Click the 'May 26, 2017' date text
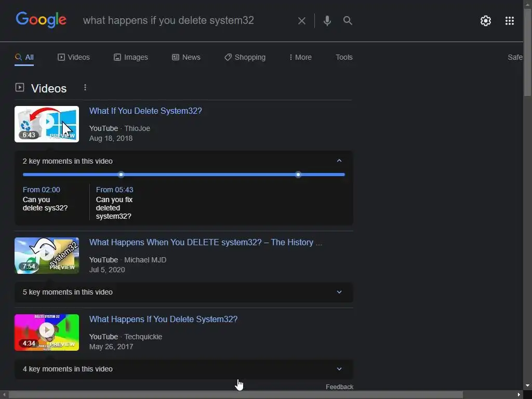The height and width of the screenshot is (399, 532). (111, 347)
